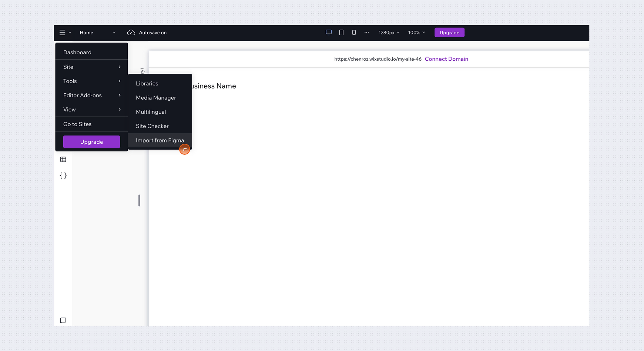This screenshot has width=644, height=351.
Task: Open the CMS table icon in sidebar
Action: pos(63,160)
